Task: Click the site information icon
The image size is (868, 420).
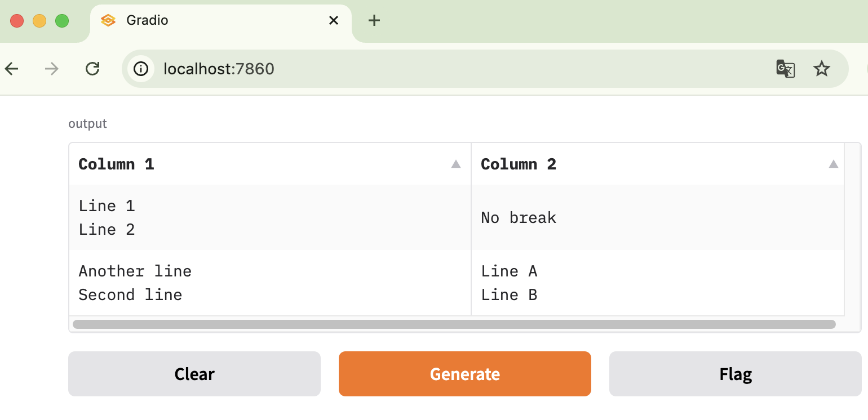Action: 141,69
